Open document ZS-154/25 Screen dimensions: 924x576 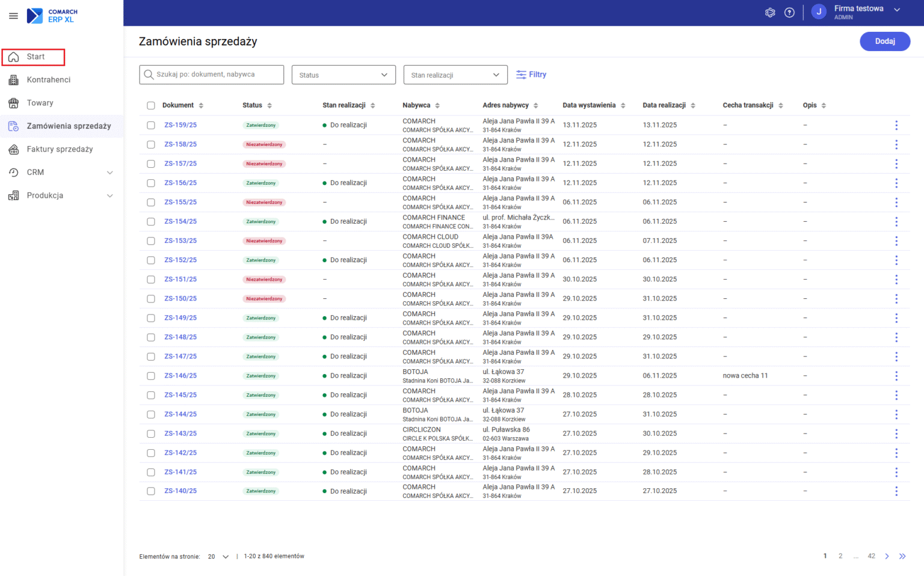180,221
